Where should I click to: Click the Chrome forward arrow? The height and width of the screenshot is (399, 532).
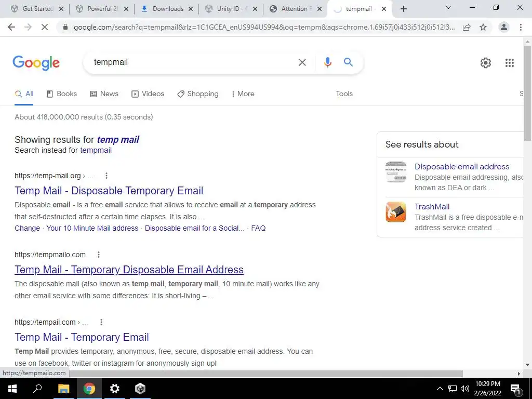[28, 27]
